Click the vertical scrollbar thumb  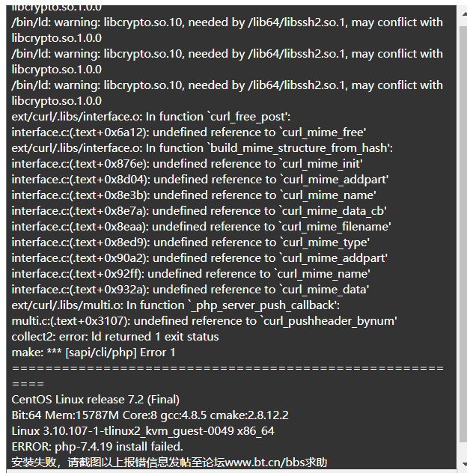(463, 234)
